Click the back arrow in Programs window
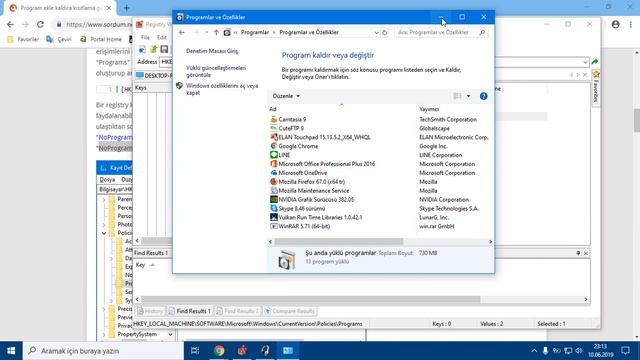 coord(182,32)
